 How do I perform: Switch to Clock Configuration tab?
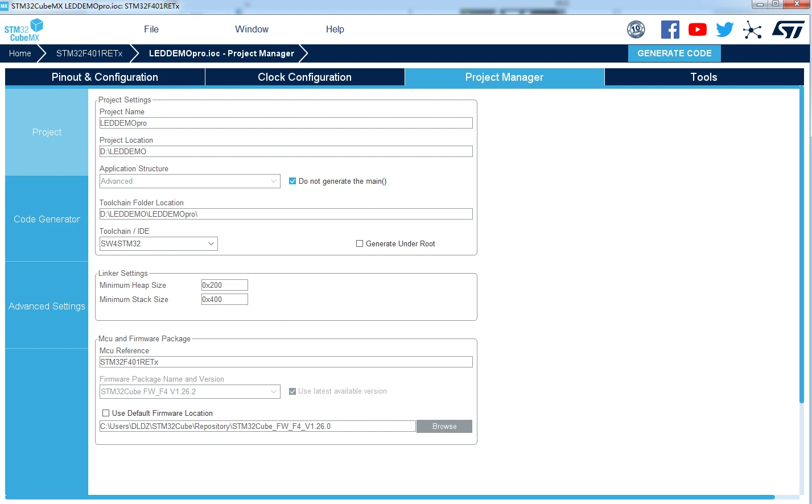304,77
